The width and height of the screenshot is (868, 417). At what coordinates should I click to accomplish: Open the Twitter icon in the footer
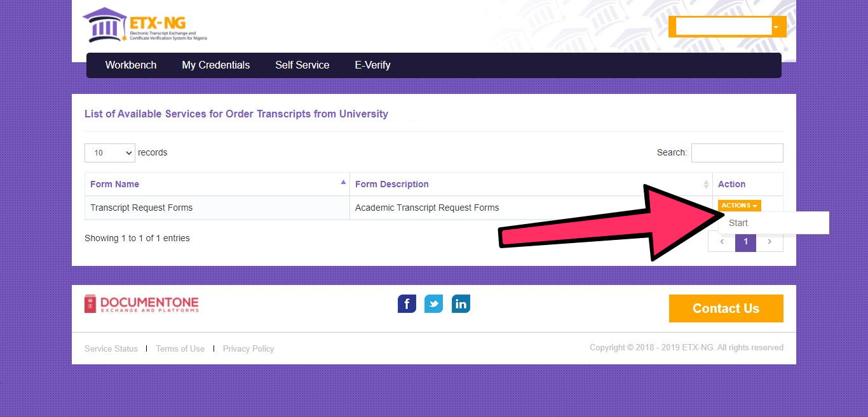(433, 303)
